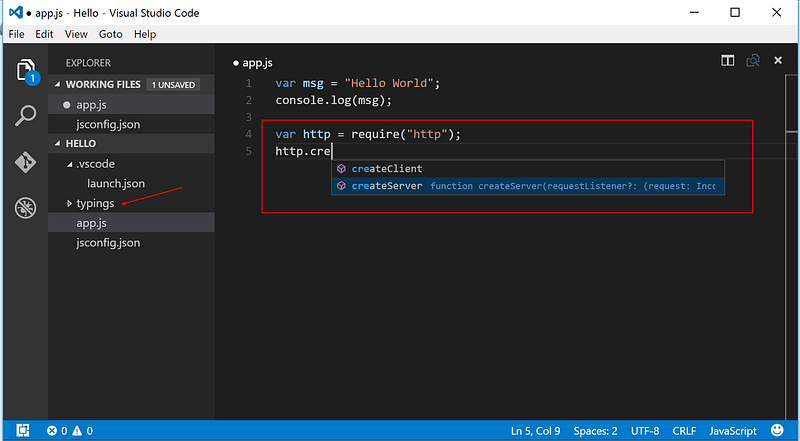
Task: Collapse the HELLO folder section
Action: tap(57, 144)
